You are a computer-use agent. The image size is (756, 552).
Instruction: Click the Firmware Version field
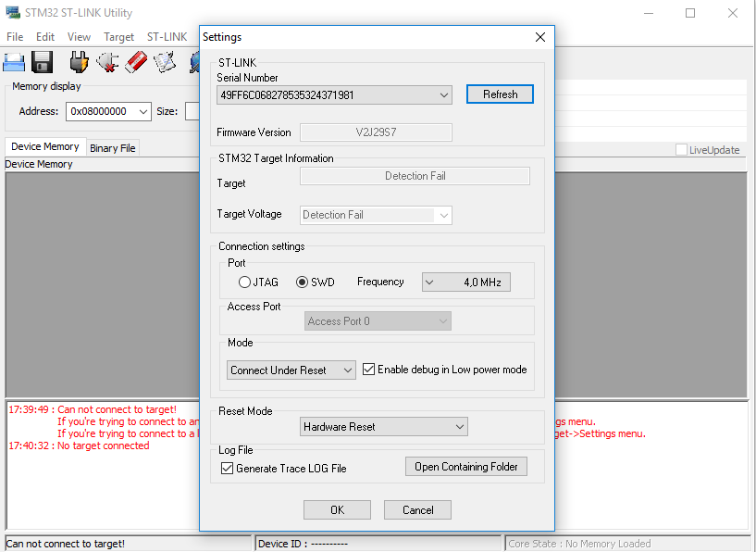coord(376,132)
